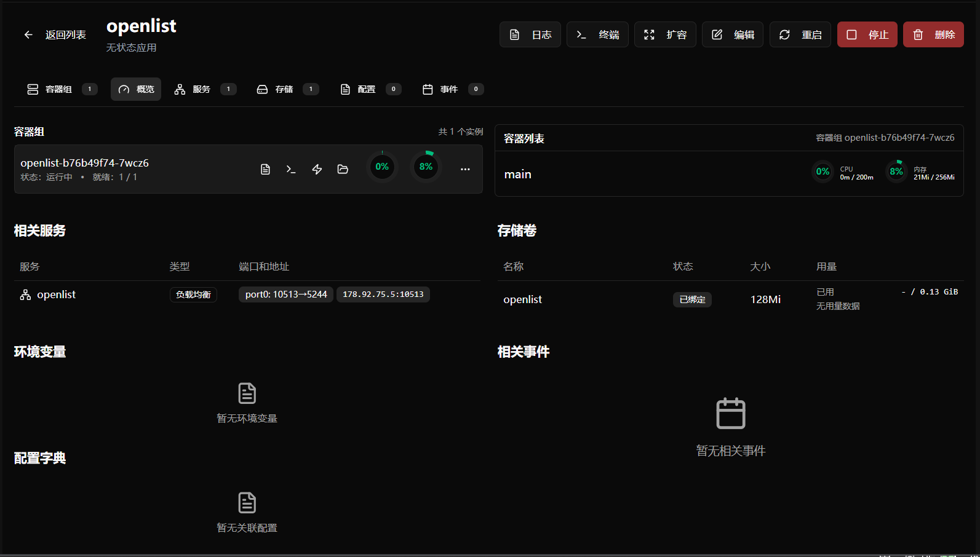Click the 已绑定 status badge
980x557 pixels.
point(692,299)
